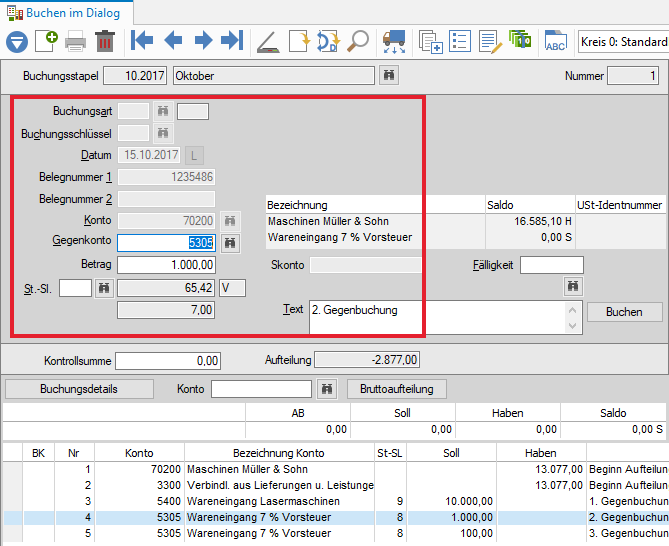This screenshot has height=546, width=669.
Task: Jump to last record arrow
Action: (232, 41)
